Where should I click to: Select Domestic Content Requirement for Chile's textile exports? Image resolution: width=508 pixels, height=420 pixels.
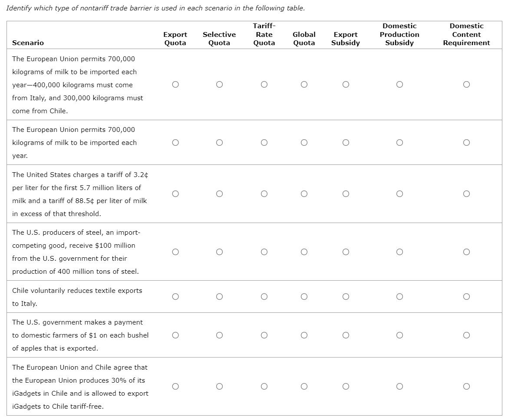(x=466, y=296)
